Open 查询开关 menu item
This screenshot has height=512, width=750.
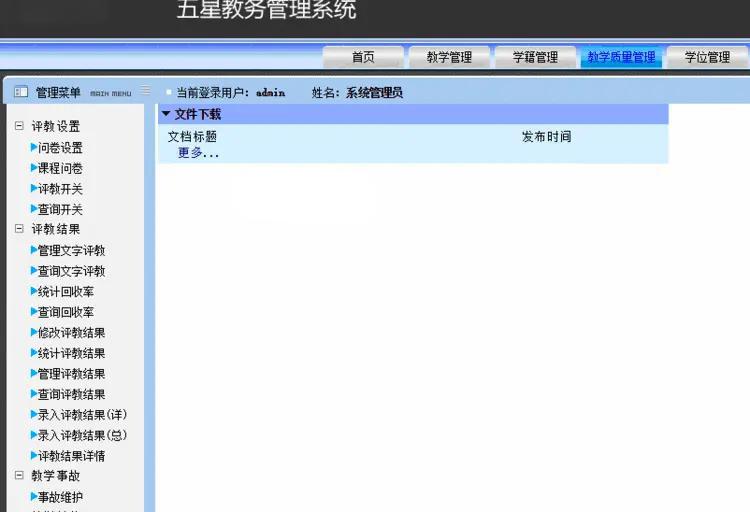pyautogui.click(x=60, y=210)
